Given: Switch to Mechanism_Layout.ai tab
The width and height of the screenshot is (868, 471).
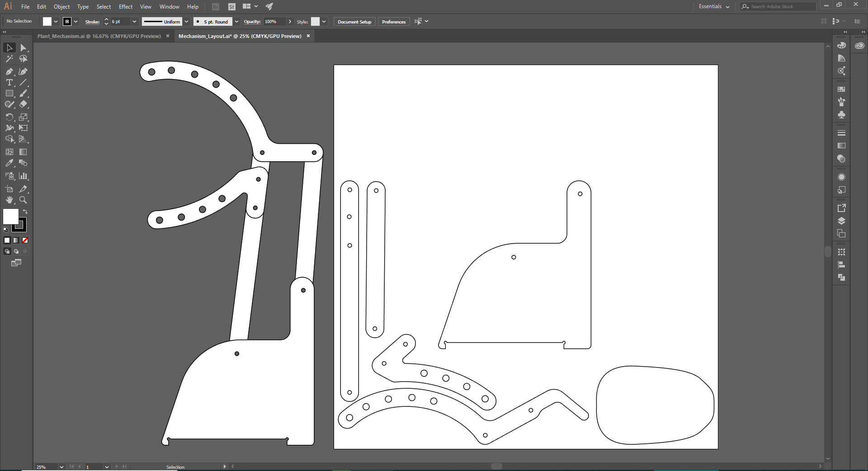Looking at the screenshot, I should tap(240, 36).
